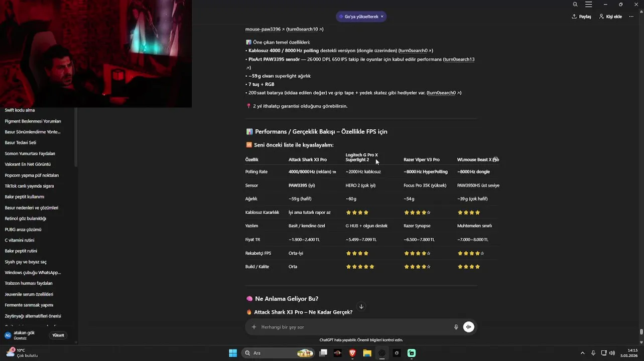
Task: Copy the comparison table using its copy icon
Action: 495,159
